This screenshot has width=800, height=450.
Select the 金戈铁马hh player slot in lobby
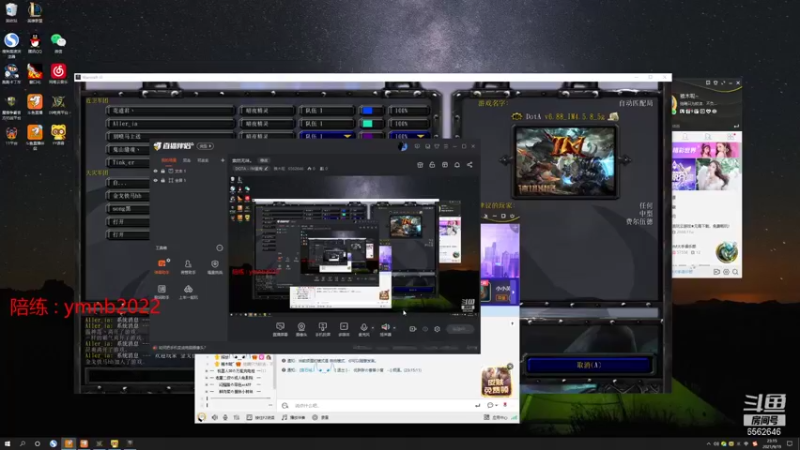tap(128, 196)
